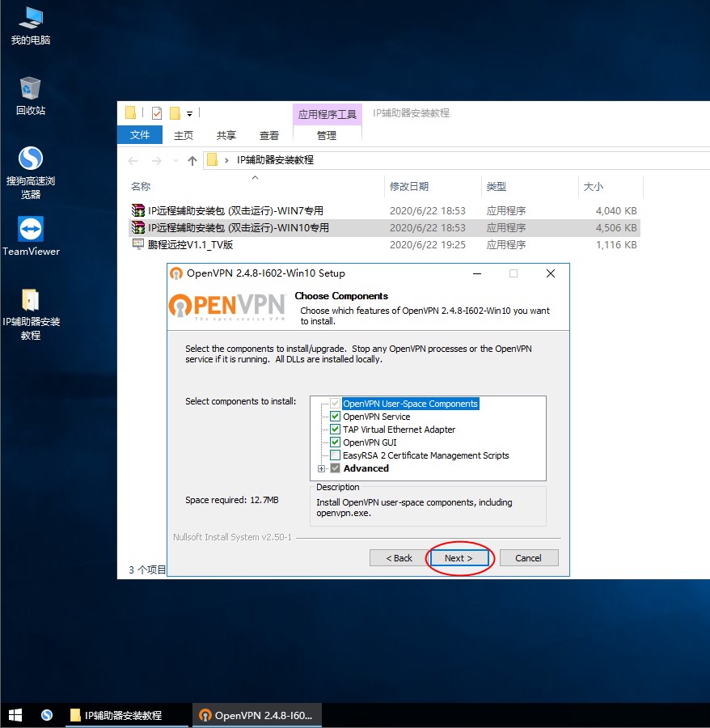
Task: Click the 2020/6/22 19:25 date cell
Action: tap(428, 244)
